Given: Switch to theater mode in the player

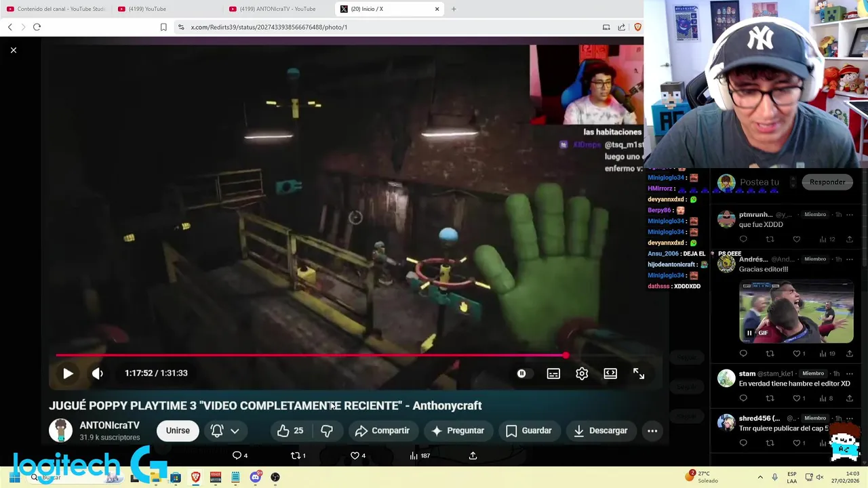Looking at the screenshot, I should coord(610,373).
